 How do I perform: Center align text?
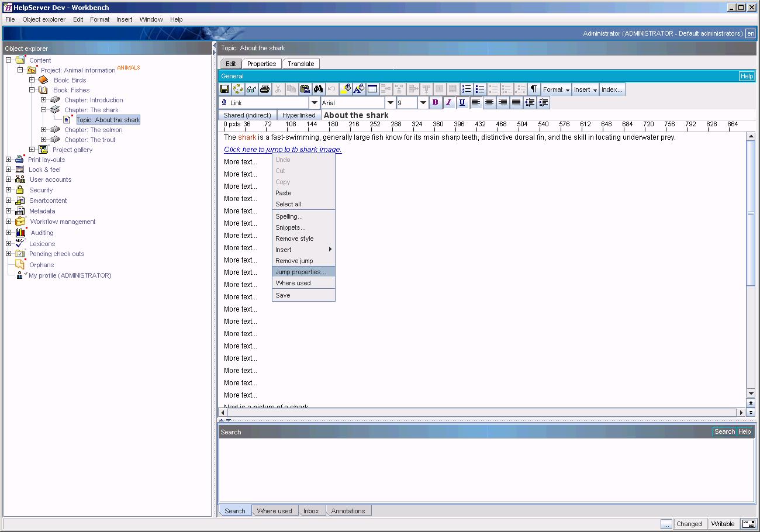pos(489,102)
